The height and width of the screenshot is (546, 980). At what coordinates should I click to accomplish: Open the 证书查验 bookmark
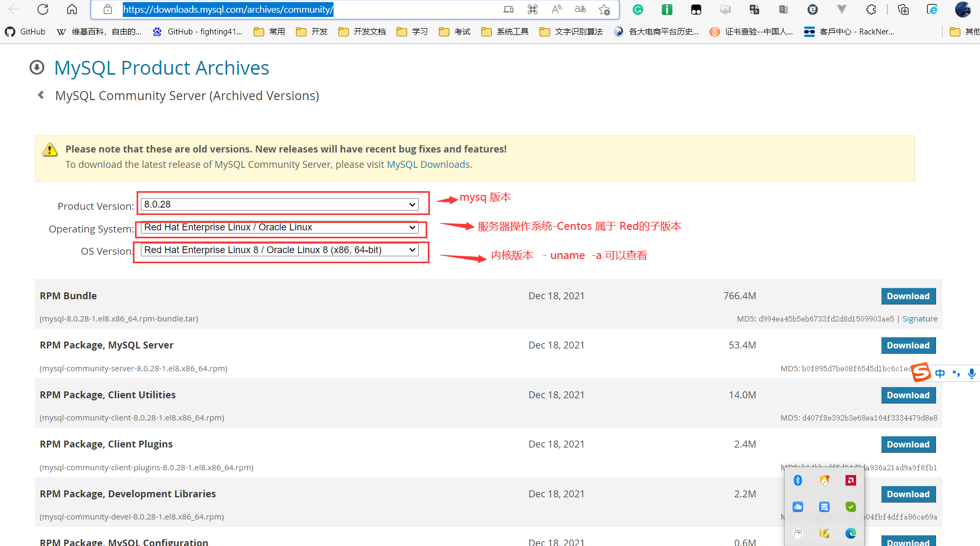click(x=751, y=32)
